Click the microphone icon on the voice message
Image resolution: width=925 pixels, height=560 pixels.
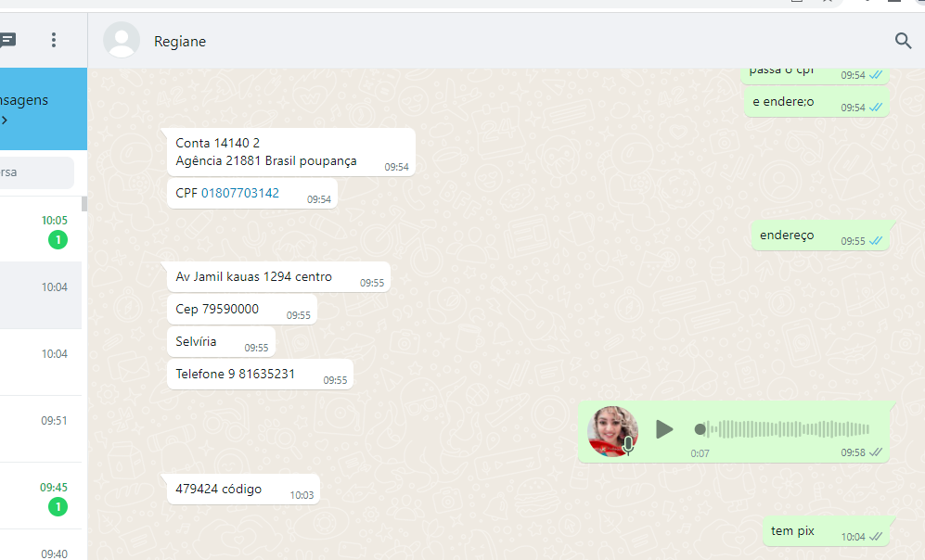click(628, 446)
